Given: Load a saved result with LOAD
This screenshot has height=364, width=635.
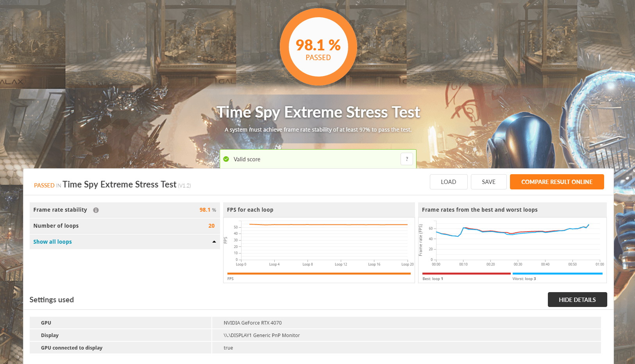Looking at the screenshot, I should click(449, 182).
